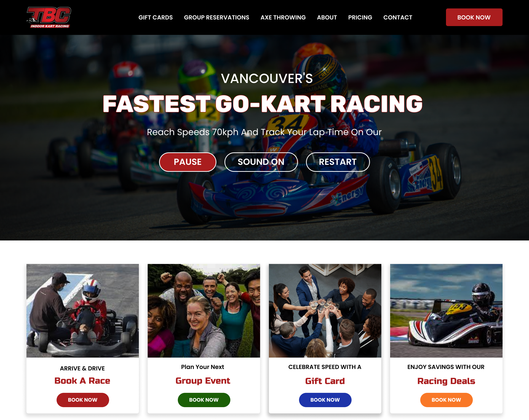
Task: Click the green Book Now Group Event button
Action: click(x=204, y=400)
